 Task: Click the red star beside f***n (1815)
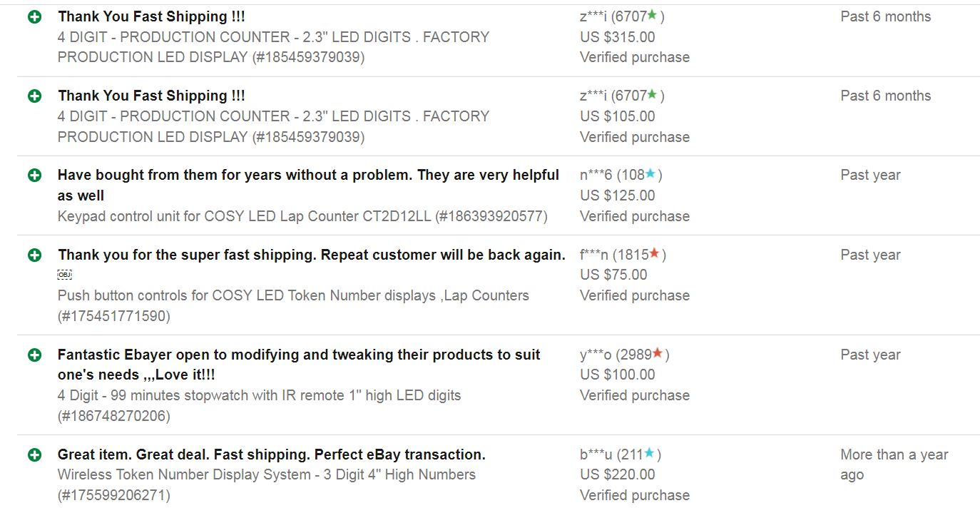click(654, 254)
